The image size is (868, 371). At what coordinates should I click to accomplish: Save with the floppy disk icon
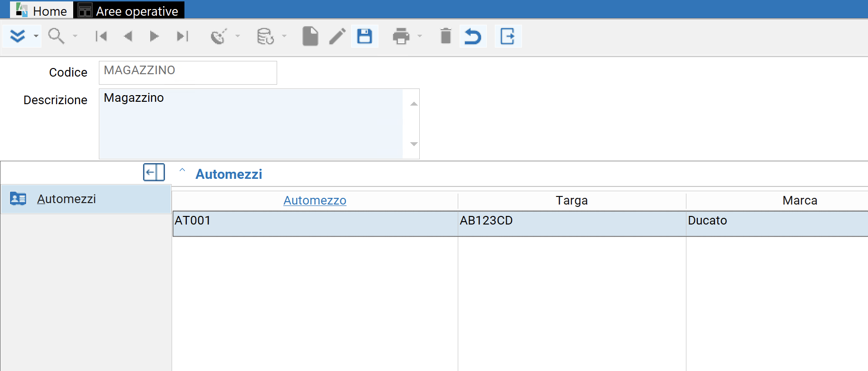click(365, 36)
